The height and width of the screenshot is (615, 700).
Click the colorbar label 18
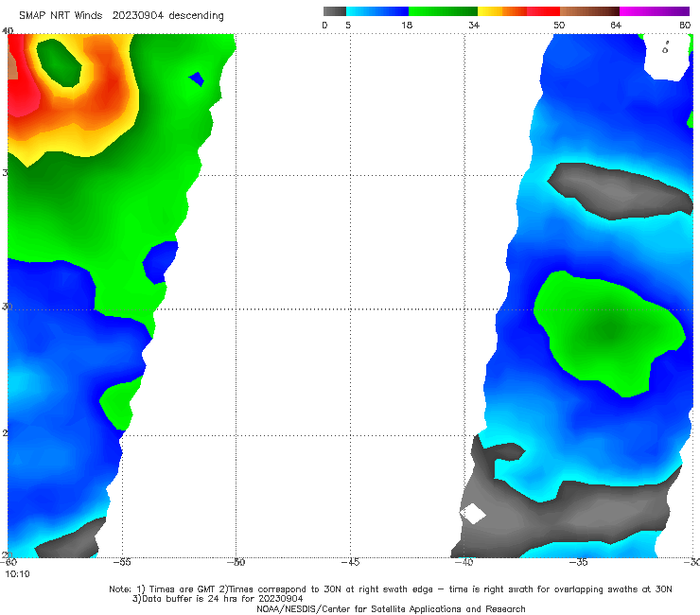[x=407, y=25]
